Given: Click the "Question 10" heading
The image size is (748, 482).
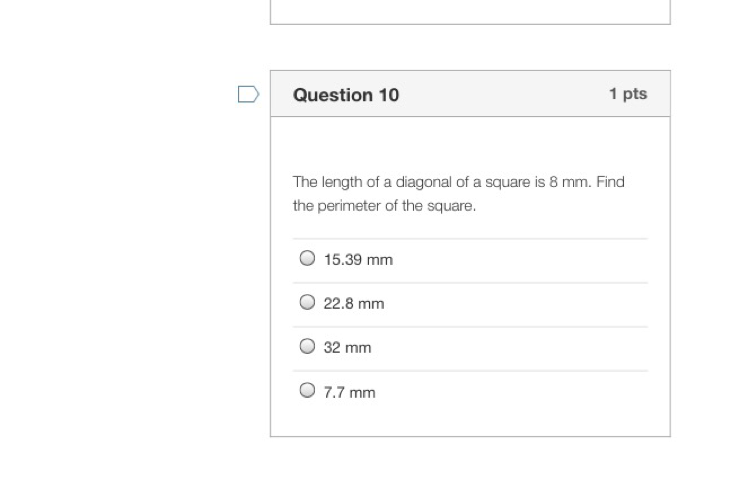Looking at the screenshot, I should pyautogui.click(x=345, y=95).
